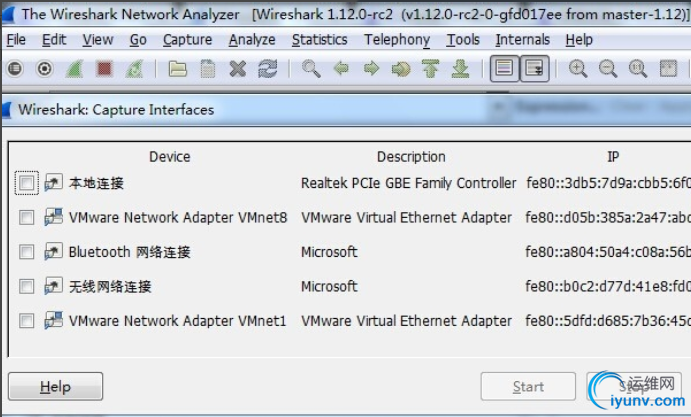Click the Device column header
Image resolution: width=691 pixels, height=417 pixels.
click(x=169, y=157)
